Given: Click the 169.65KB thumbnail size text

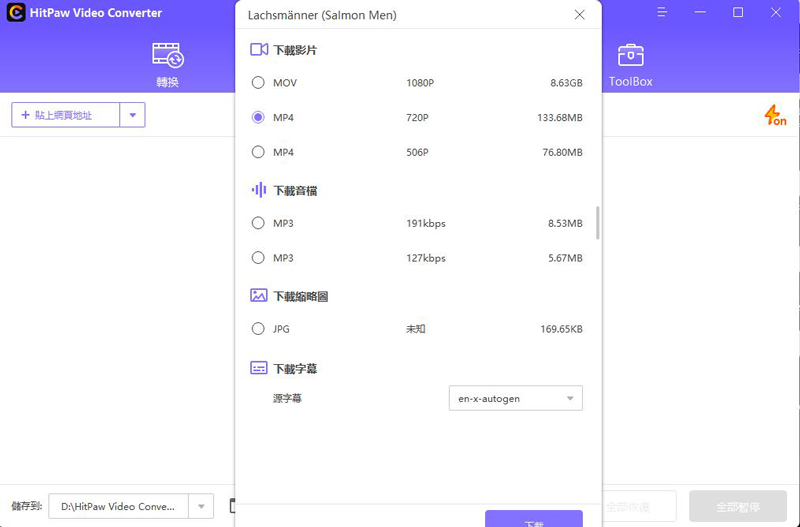Looking at the screenshot, I should coord(561,329).
